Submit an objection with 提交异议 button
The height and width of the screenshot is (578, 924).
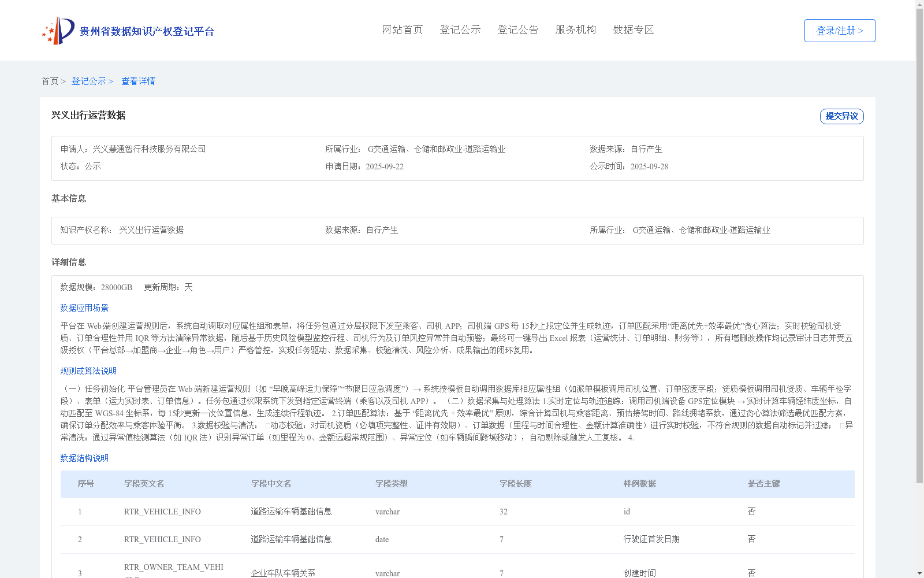point(842,116)
